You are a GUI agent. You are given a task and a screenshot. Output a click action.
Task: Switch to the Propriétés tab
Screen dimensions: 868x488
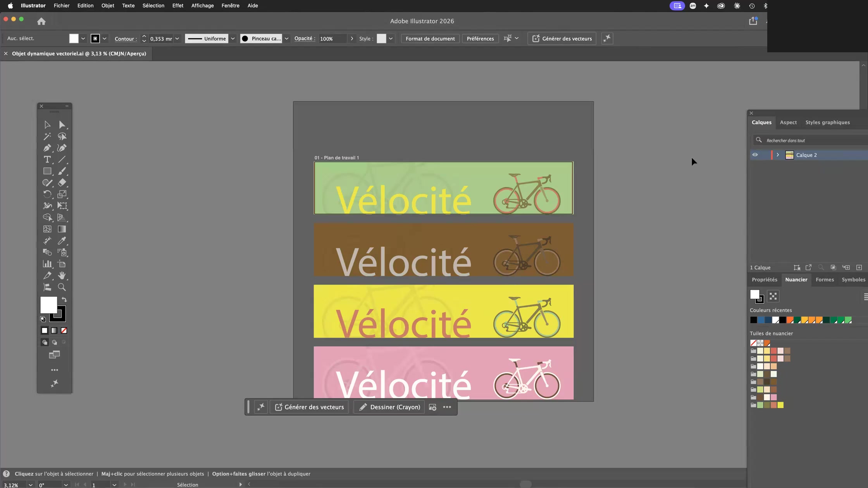click(765, 280)
